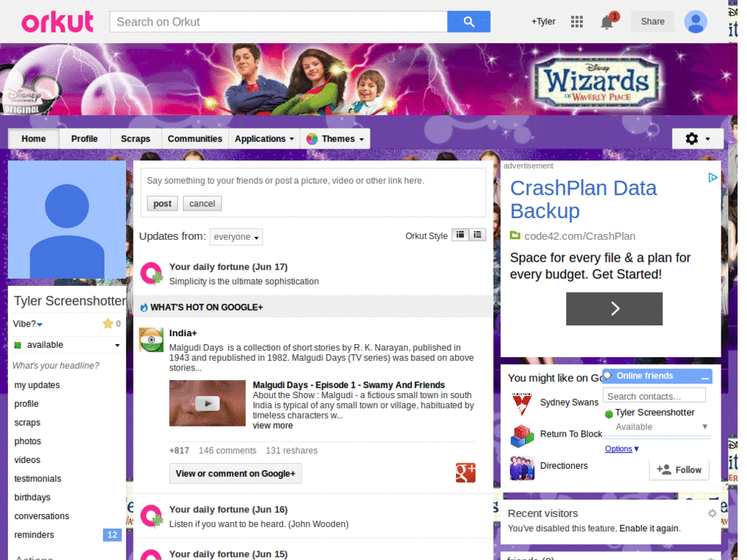Click the Enable it again link
This screenshot has width=747, height=560.
649,528
